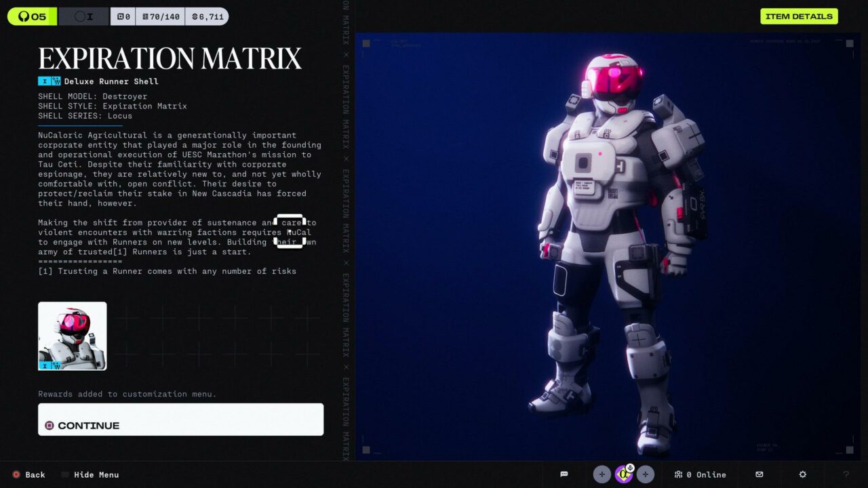Click the green player level 05 badge
Image resolution: width=868 pixels, height=488 pixels.
point(32,16)
